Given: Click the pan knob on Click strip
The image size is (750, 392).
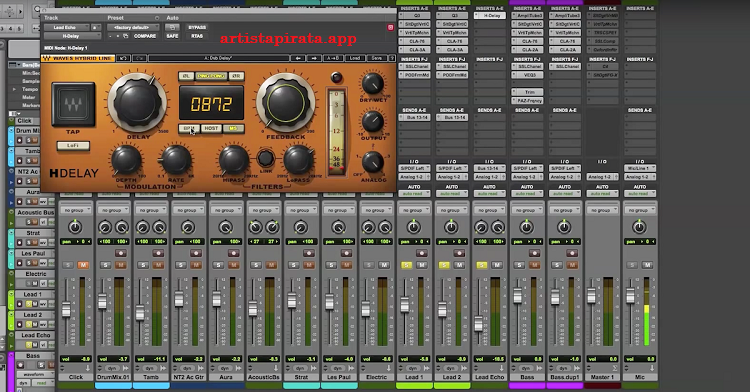Looking at the screenshot, I should pyautogui.click(x=75, y=227).
